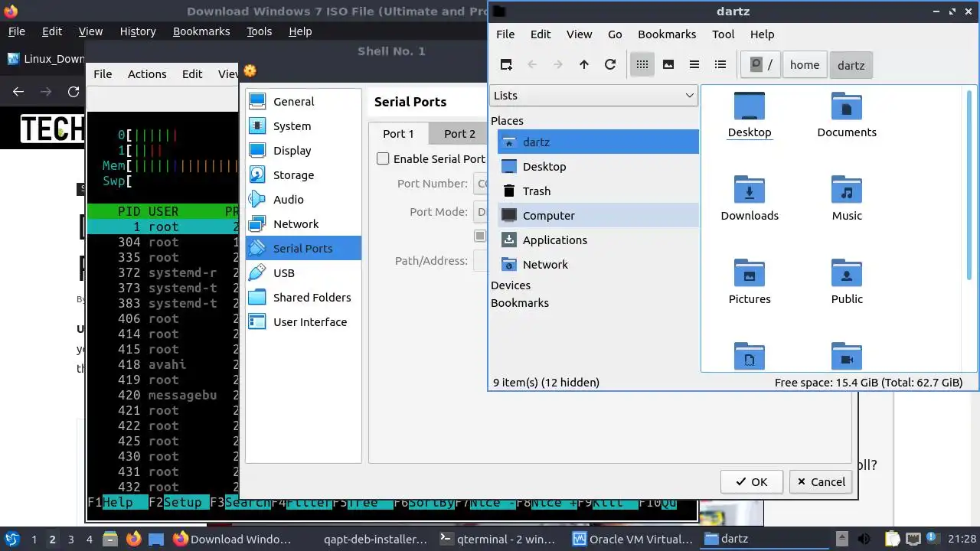Collapse the Bookmarks section in Places
Viewport: 980px width, 551px height.
click(x=520, y=302)
